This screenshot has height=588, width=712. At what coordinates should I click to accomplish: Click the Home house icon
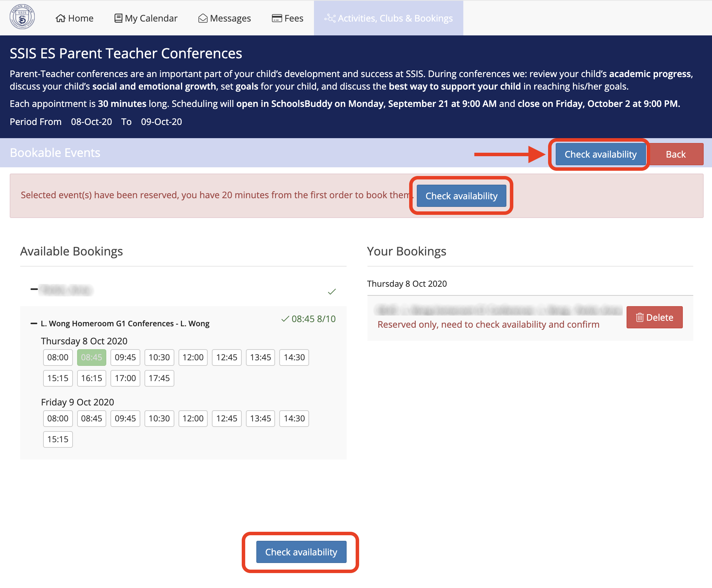pos(60,18)
